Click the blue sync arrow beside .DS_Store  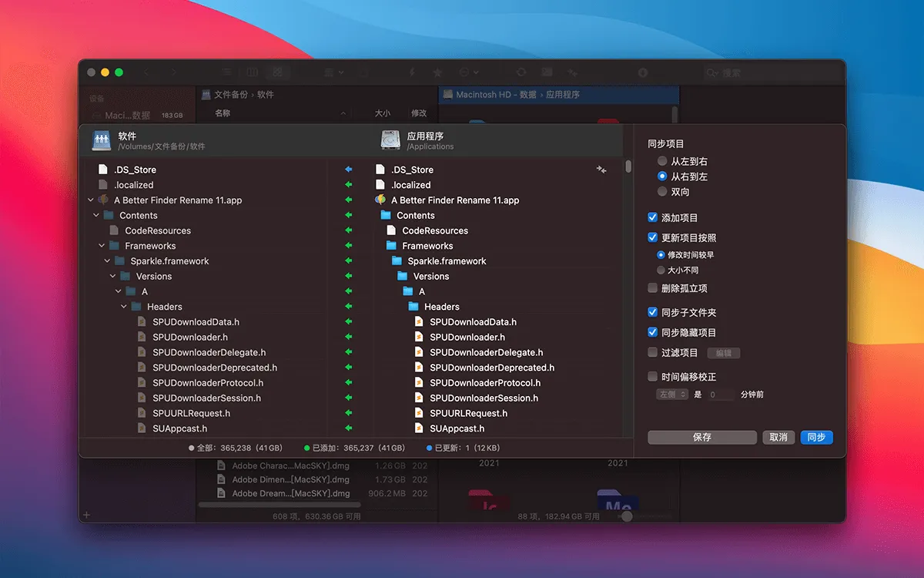click(x=348, y=170)
